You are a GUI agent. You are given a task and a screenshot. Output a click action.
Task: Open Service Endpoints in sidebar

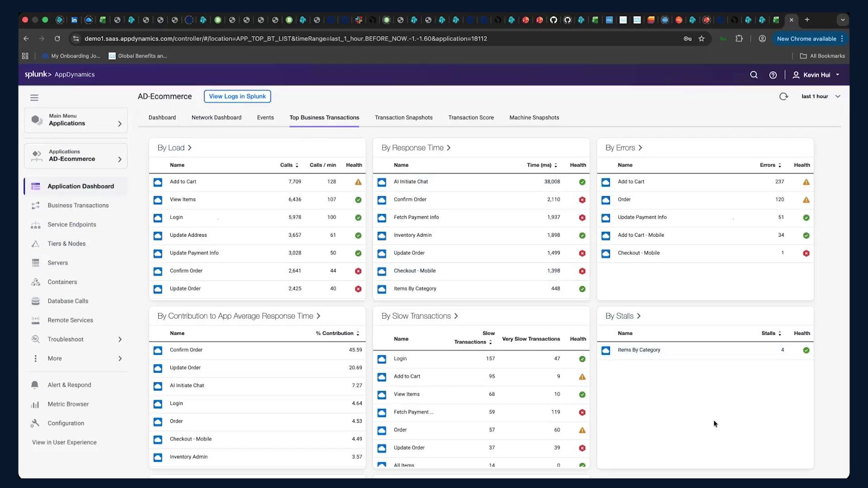point(72,225)
